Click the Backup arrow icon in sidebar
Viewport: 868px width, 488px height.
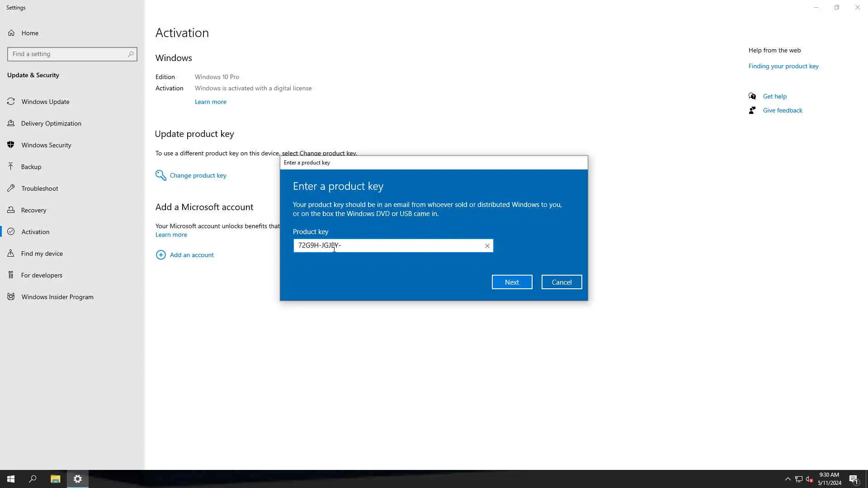pos(11,166)
